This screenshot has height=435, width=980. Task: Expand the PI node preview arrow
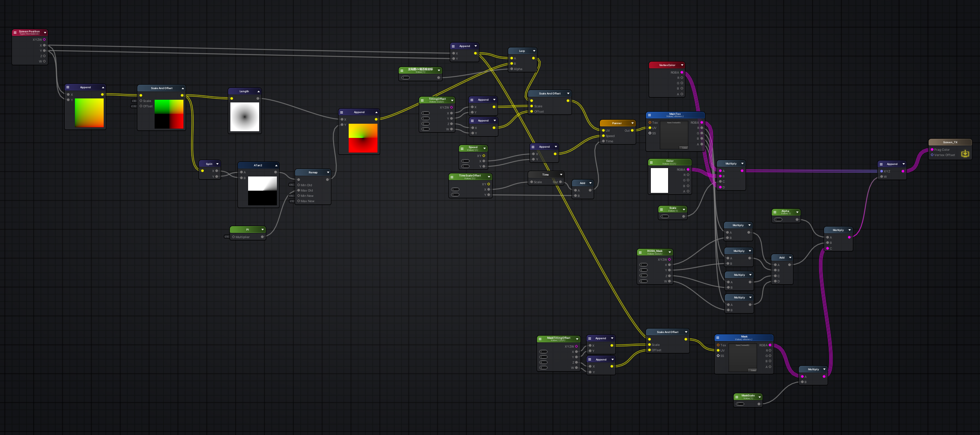tap(263, 230)
